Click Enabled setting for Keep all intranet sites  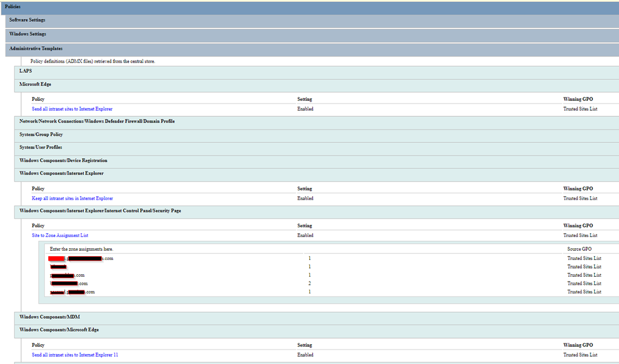click(x=305, y=198)
